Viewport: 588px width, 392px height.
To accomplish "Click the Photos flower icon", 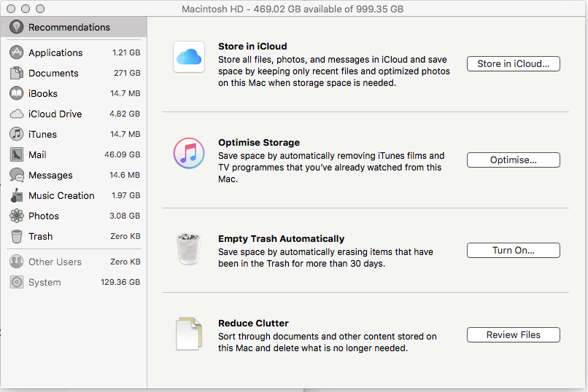I will point(17,216).
